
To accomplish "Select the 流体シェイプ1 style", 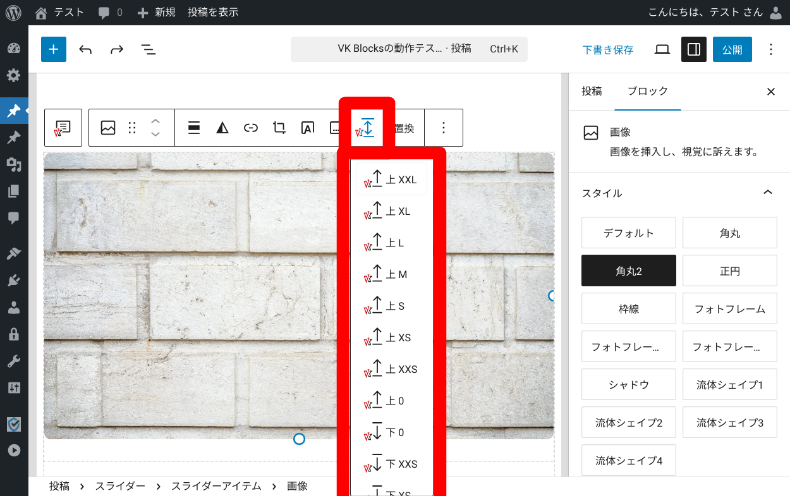I will tap(730, 384).
